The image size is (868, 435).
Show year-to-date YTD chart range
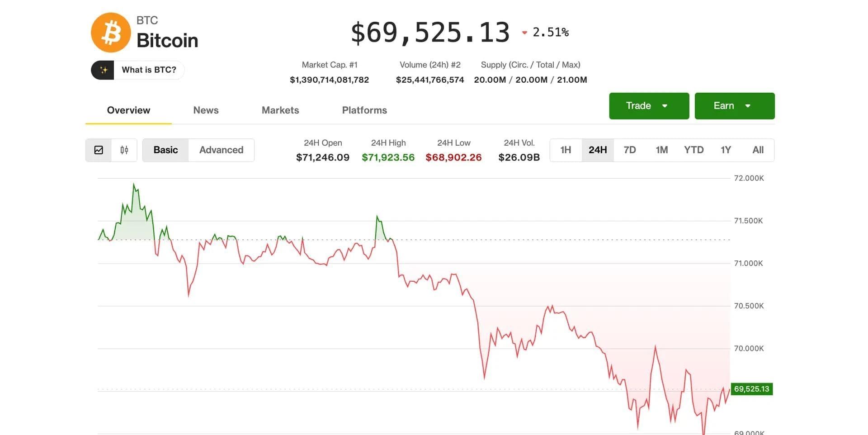pyautogui.click(x=693, y=150)
